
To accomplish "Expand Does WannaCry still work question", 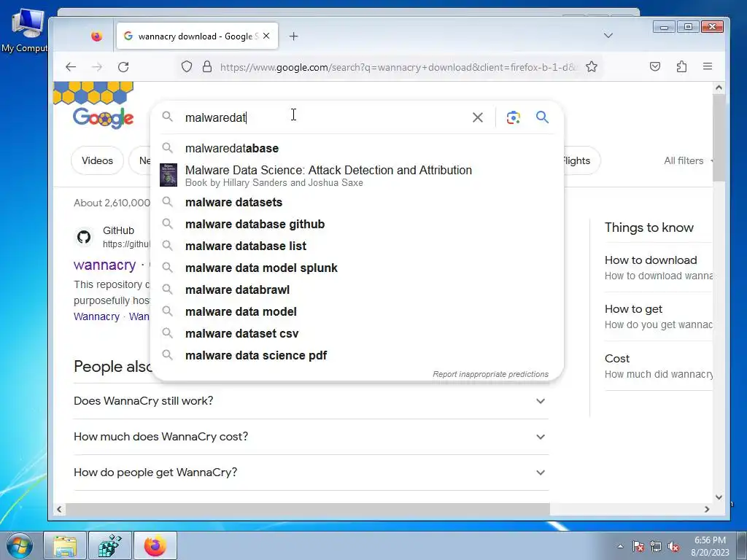I will point(311,401).
